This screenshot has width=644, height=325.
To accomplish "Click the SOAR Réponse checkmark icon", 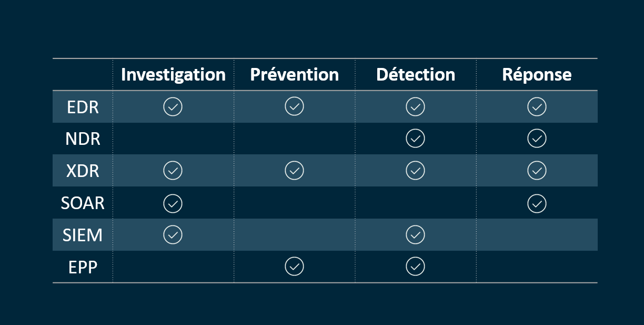I will click(x=537, y=203).
